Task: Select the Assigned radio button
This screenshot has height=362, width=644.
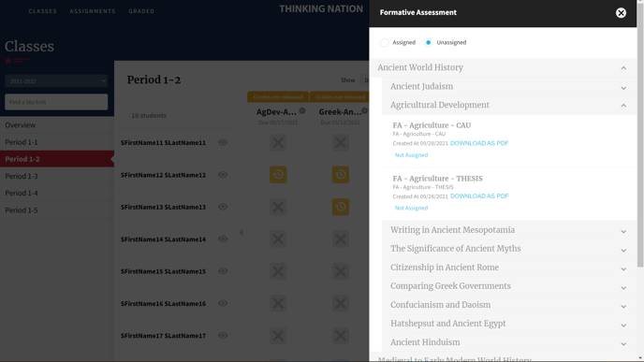Action: [x=384, y=42]
